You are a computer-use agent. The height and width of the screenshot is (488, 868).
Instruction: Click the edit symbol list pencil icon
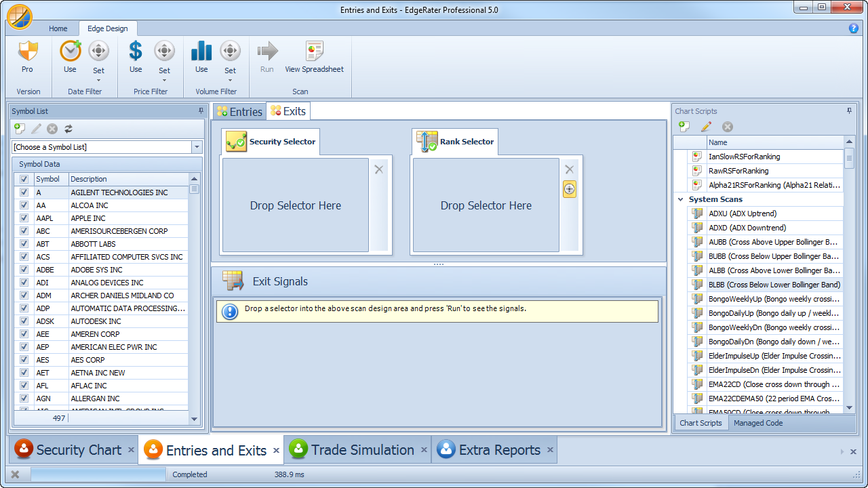coord(36,129)
